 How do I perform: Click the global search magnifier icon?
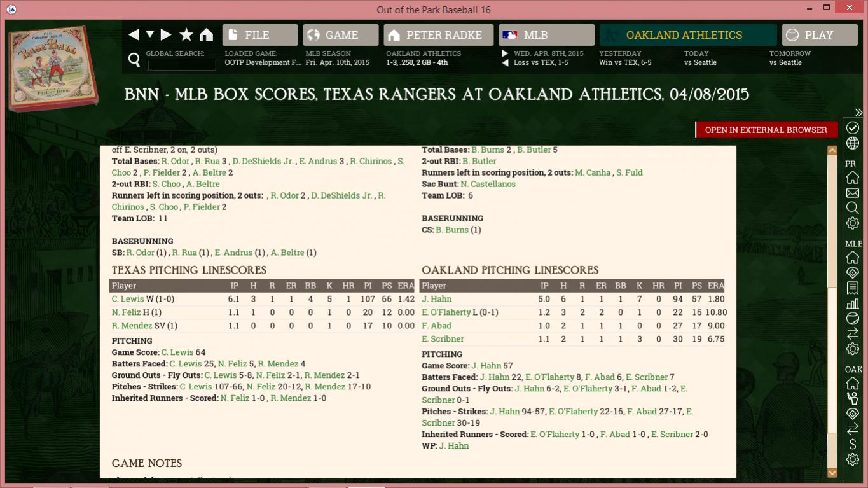pyautogui.click(x=134, y=60)
